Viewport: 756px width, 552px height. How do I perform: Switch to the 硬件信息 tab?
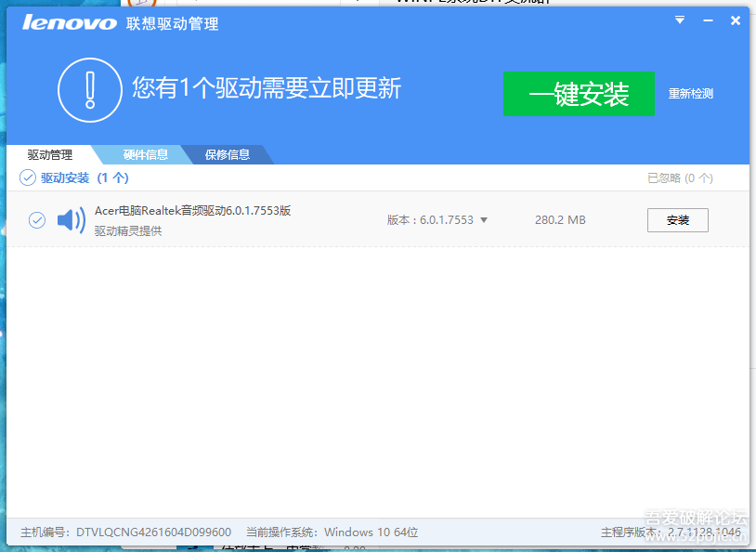(146, 155)
